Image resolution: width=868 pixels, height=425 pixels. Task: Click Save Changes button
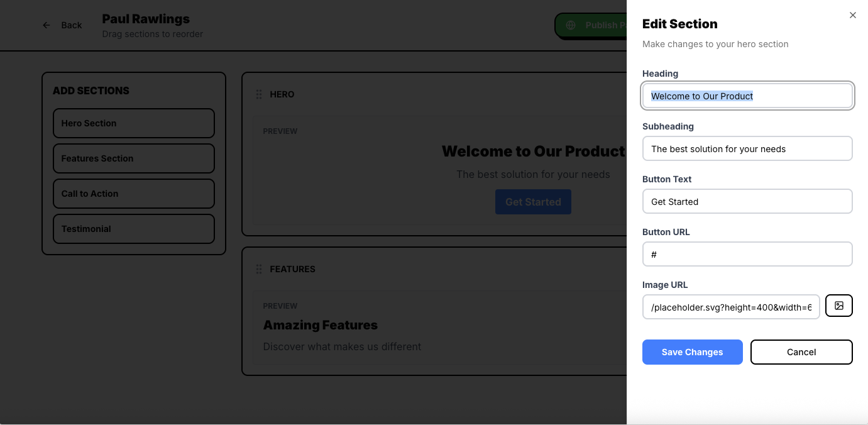692,352
